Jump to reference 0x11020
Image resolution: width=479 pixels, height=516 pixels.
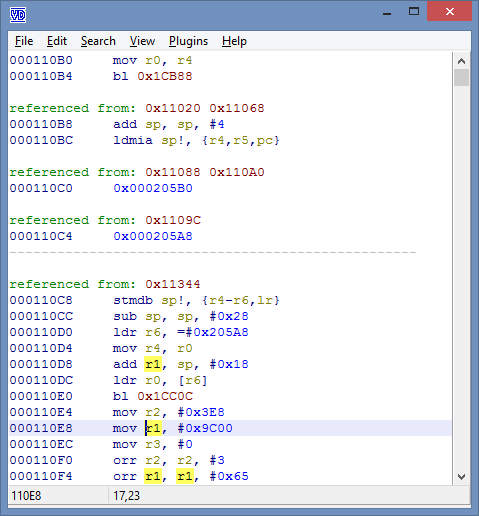pyautogui.click(x=173, y=108)
